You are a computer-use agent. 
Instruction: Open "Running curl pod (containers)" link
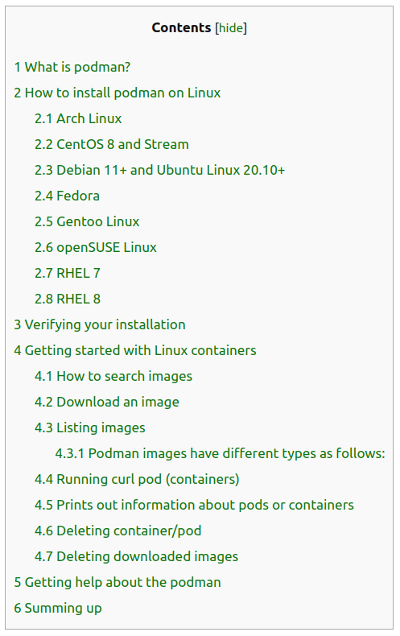(137, 479)
